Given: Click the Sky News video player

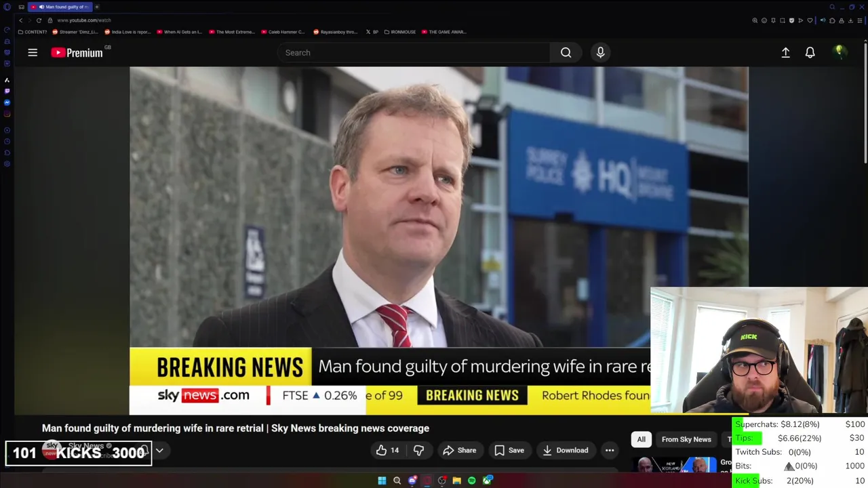Looking at the screenshot, I should point(439,241).
